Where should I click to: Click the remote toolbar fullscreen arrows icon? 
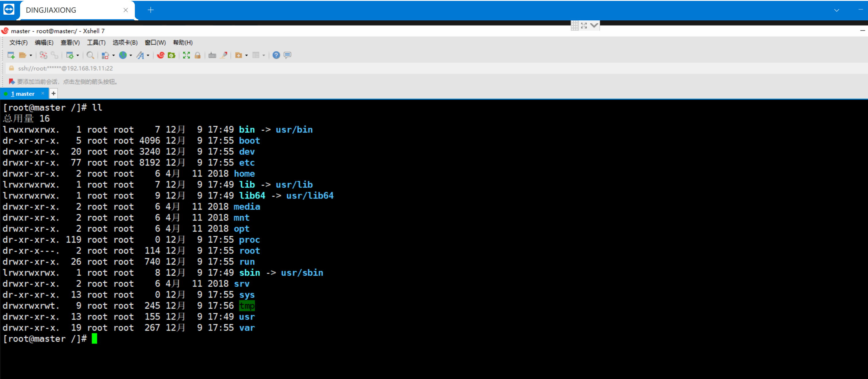click(x=584, y=26)
